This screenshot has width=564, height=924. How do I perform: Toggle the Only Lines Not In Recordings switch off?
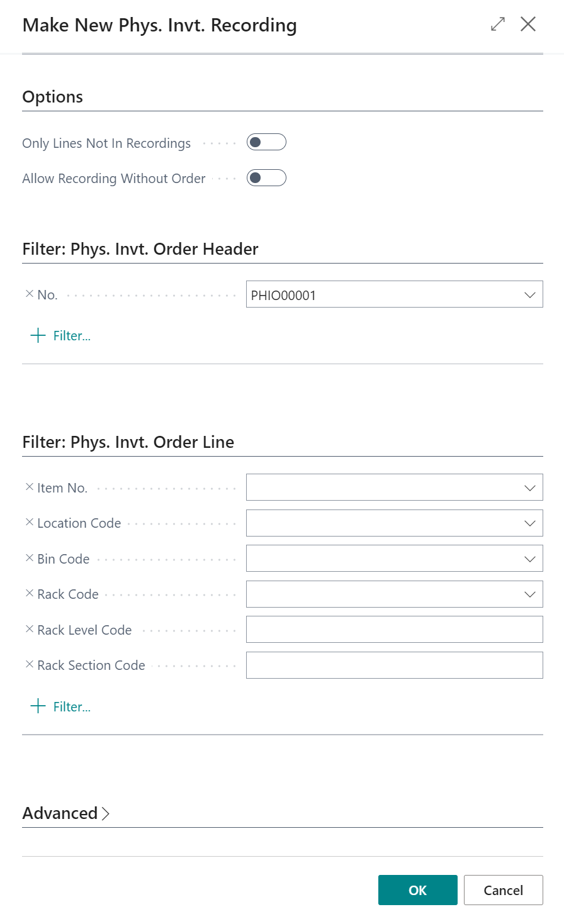point(266,142)
